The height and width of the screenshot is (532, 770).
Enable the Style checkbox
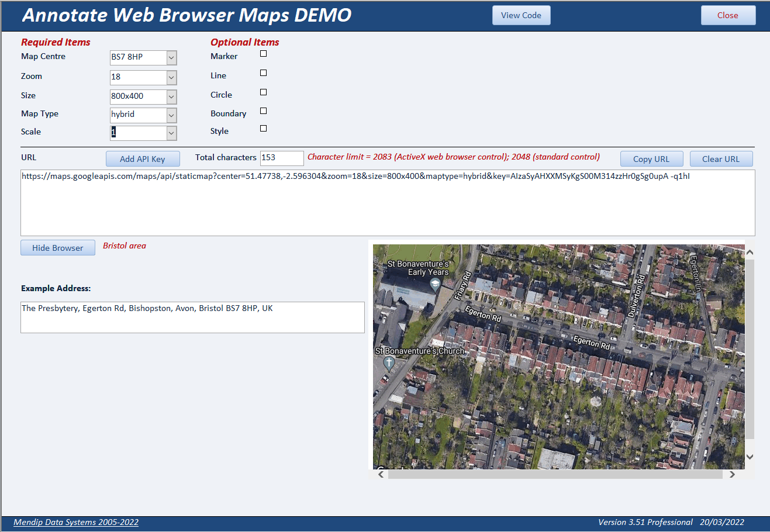pos(263,129)
